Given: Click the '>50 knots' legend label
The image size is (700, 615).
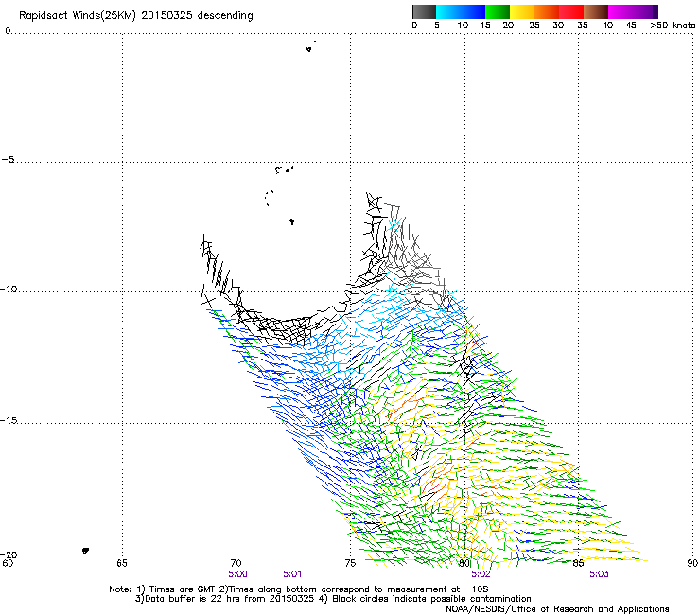Looking at the screenshot, I should coord(673,26).
